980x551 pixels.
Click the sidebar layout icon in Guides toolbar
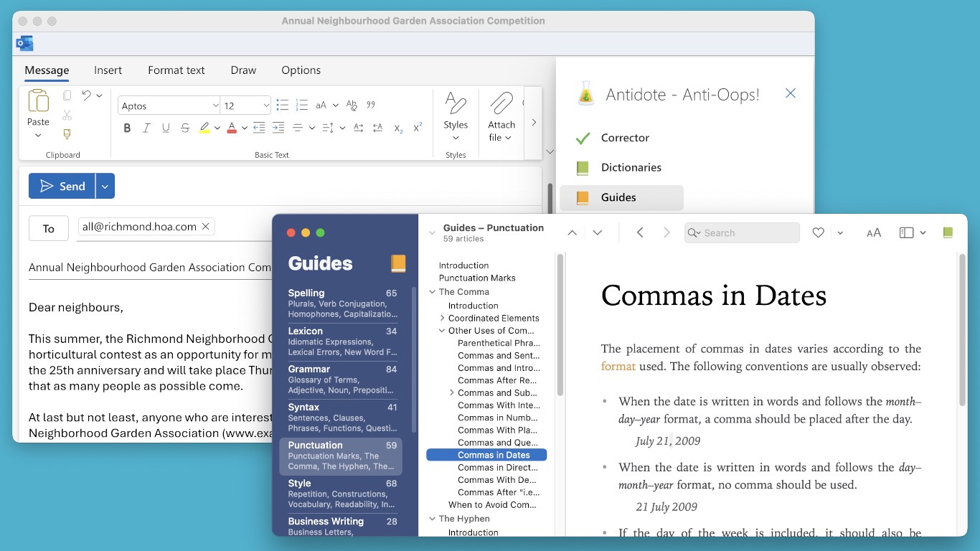tap(907, 232)
